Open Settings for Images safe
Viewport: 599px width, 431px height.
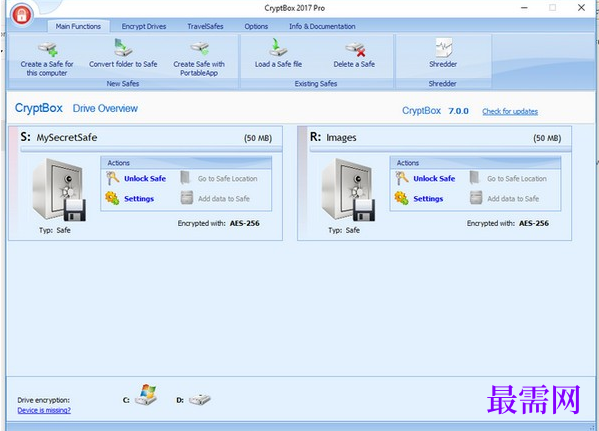pos(428,199)
